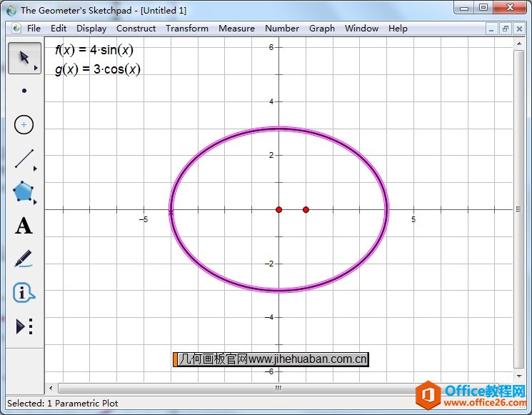Viewport: 532px width, 415px height.
Task: Select the Marker pen tool
Action: point(24,259)
